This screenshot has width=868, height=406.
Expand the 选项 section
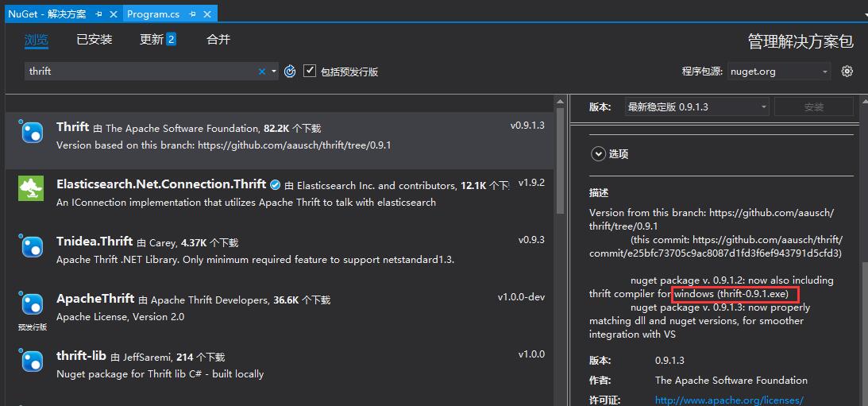tap(598, 154)
